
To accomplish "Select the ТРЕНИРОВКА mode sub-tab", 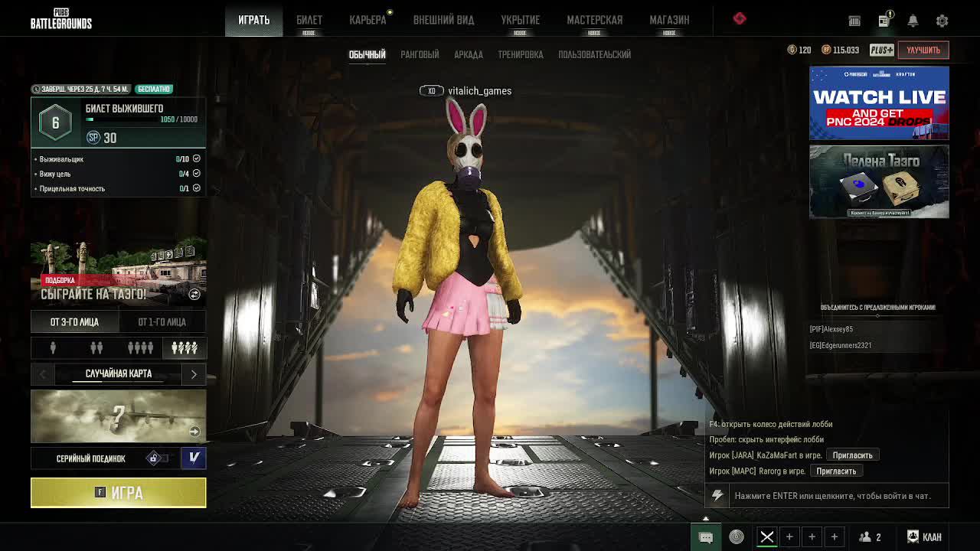I will (x=521, y=54).
